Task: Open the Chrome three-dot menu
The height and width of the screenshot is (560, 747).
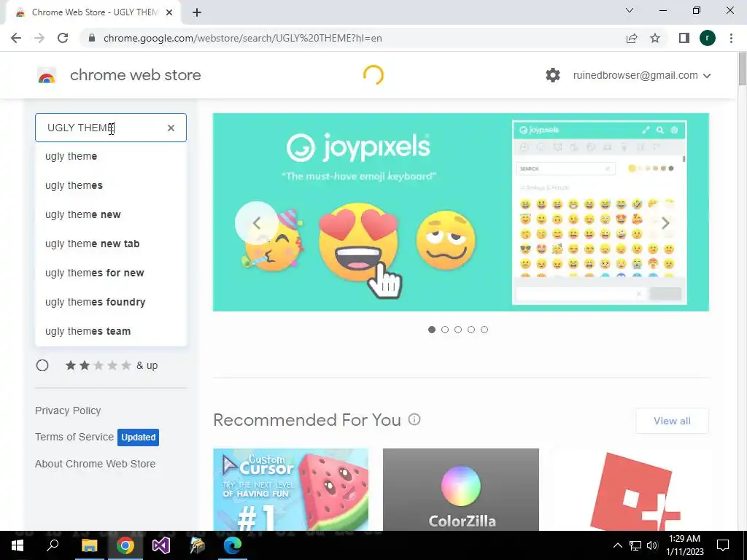Action: click(731, 38)
